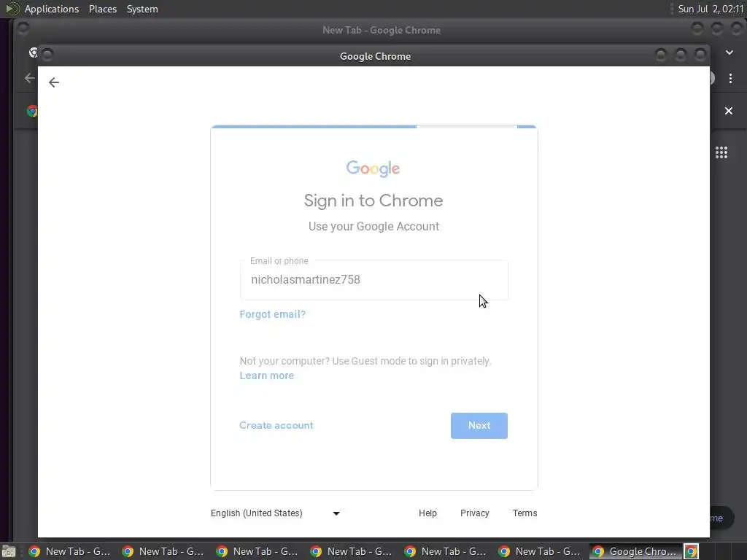This screenshot has width=747, height=560.
Task: Open the System menu
Action: [x=142, y=9]
